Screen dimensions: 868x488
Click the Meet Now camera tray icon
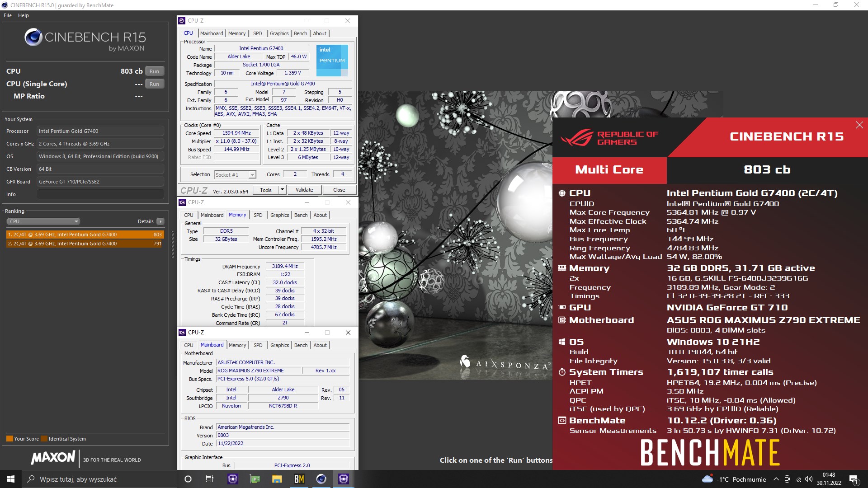(x=787, y=479)
